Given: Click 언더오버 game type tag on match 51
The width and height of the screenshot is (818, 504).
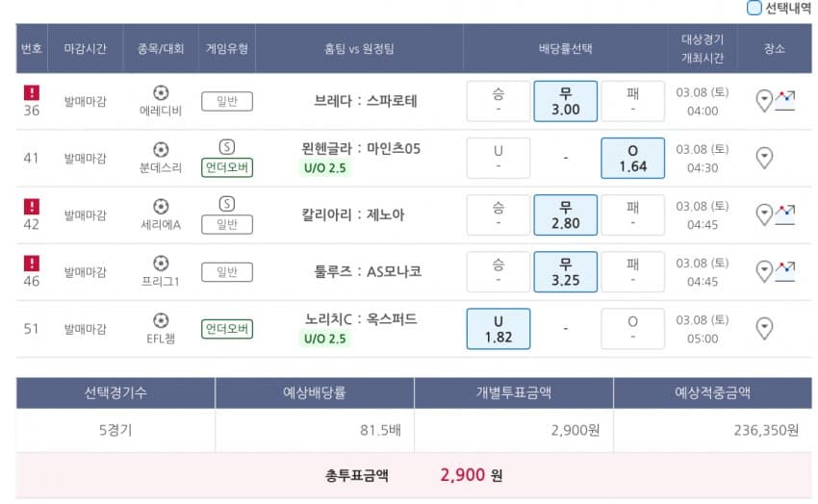Looking at the screenshot, I should pyautogui.click(x=227, y=329).
